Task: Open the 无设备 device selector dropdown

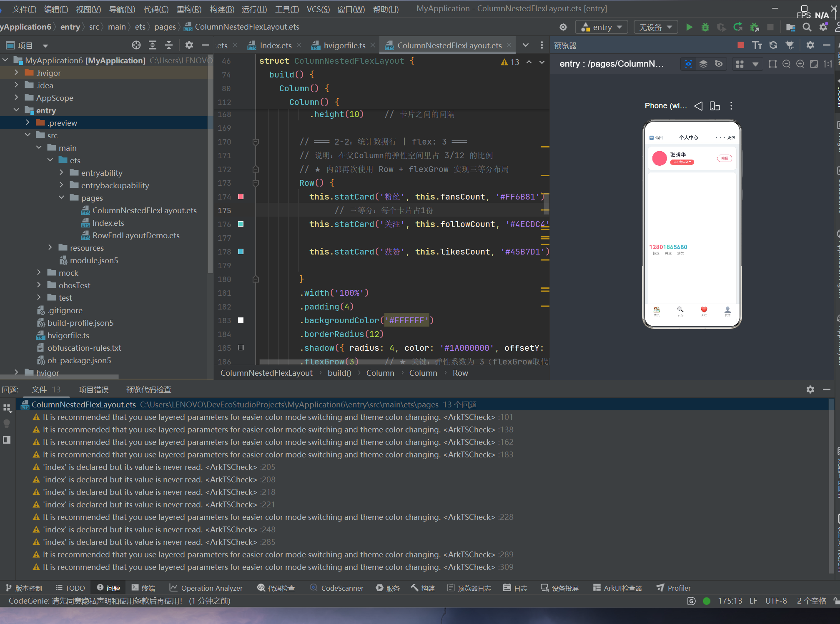Action: (x=655, y=27)
